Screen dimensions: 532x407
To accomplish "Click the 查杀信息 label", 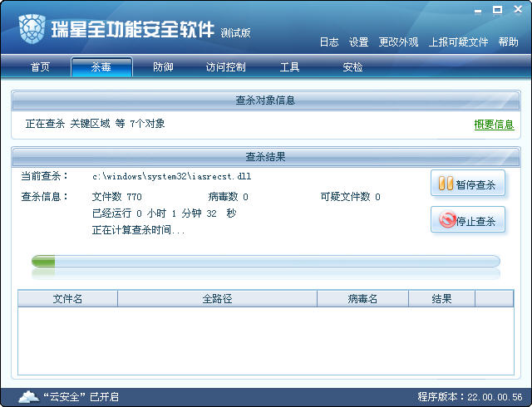I will coord(44,197).
